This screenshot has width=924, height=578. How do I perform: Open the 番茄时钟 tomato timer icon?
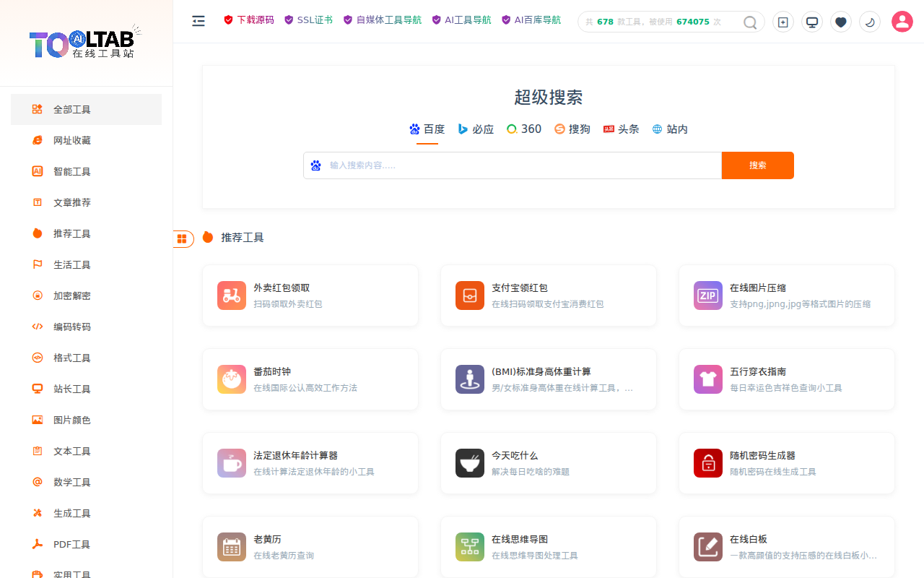tap(231, 379)
